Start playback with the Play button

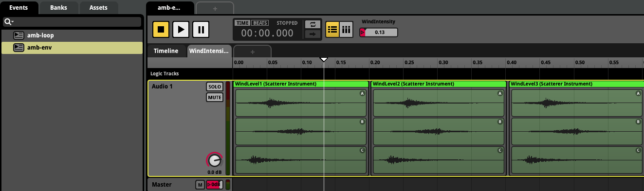pos(181,29)
